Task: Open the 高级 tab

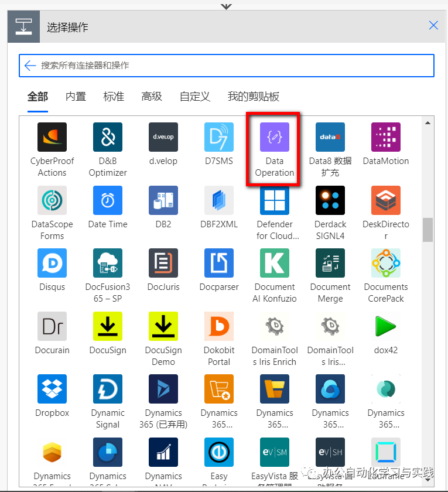Action: tap(152, 96)
